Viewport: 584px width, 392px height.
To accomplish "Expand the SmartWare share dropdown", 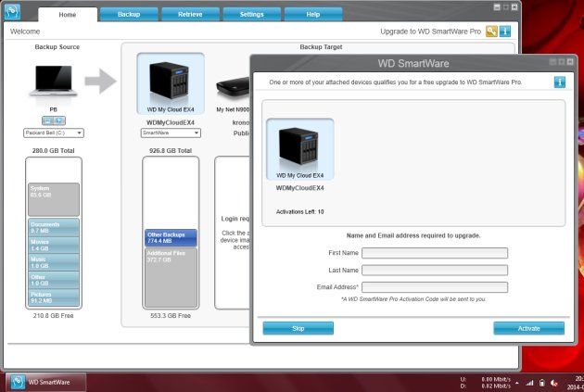I will point(171,133).
